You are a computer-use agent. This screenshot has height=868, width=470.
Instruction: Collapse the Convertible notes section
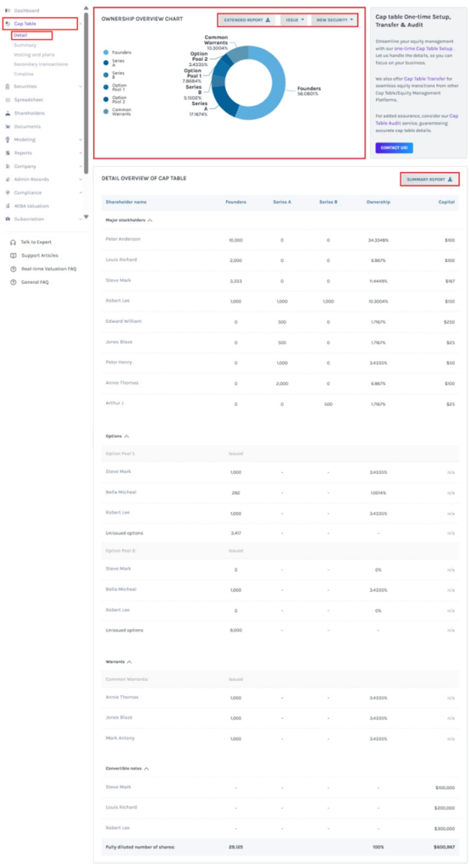pyautogui.click(x=146, y=769)
